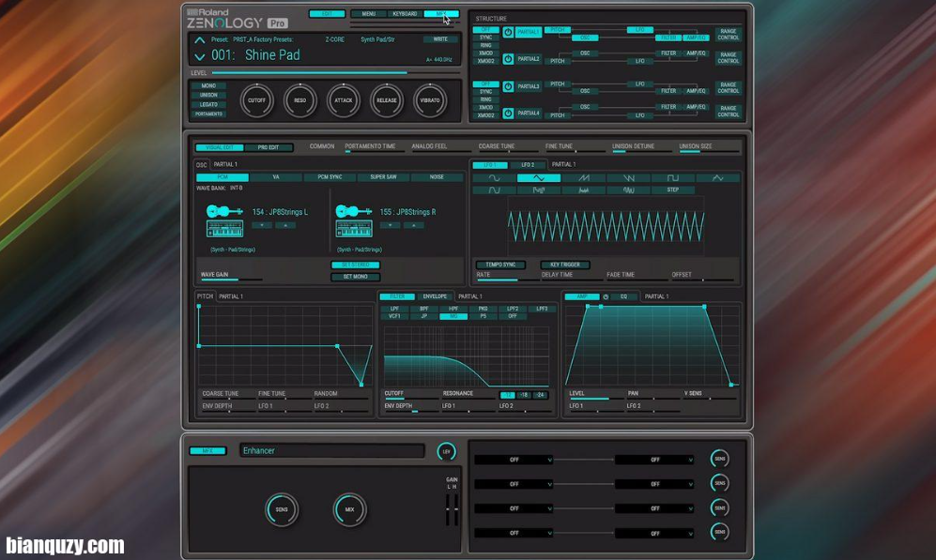Viewport: 936px width, 560px height.
Task: Toggle UNISON mode
Action: point(208,95)
